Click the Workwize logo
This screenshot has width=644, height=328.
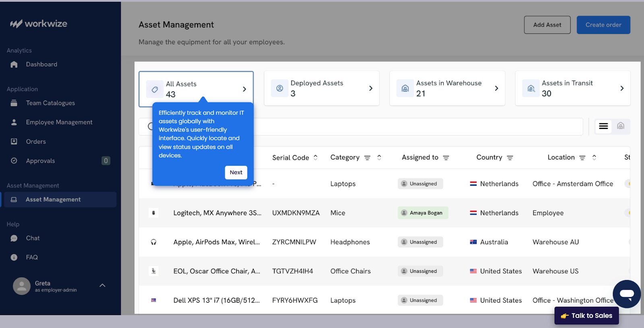coord(39,24)
